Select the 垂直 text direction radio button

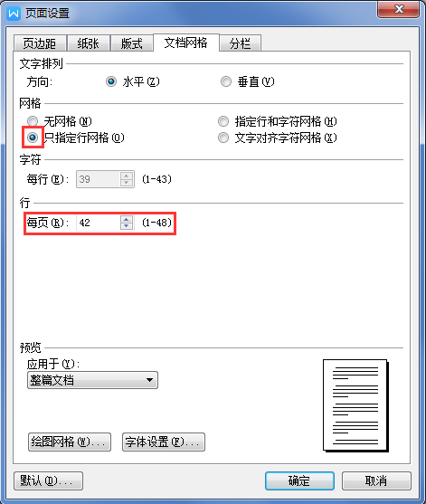point(226,81)
